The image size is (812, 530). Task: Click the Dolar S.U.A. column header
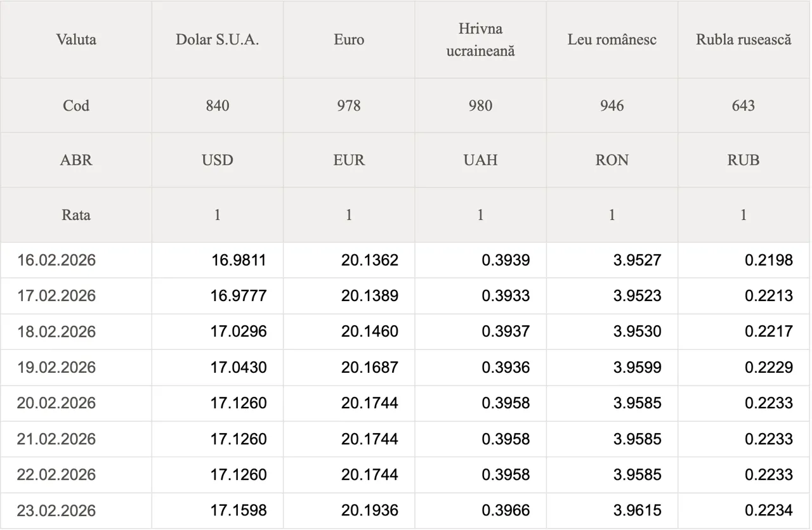point(218,39)
